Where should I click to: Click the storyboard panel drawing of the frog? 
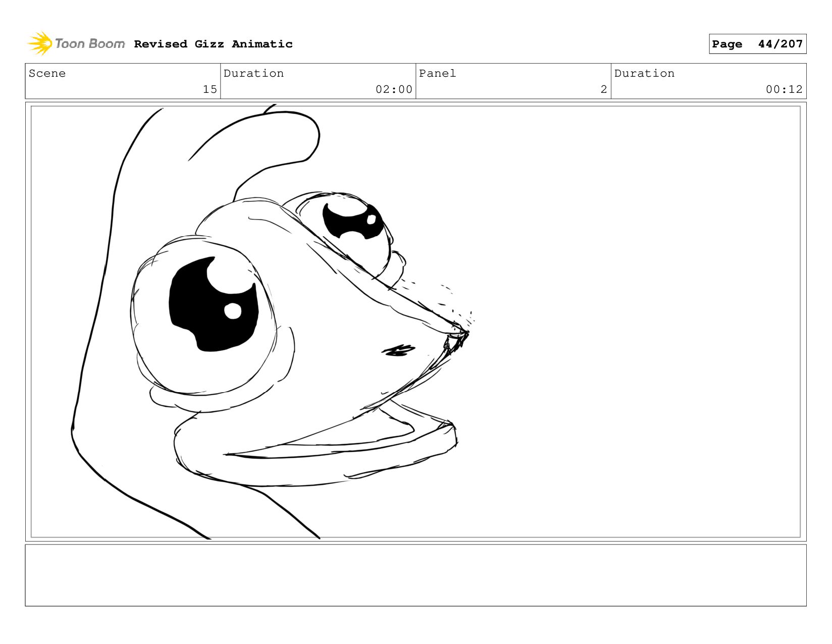pyautogui.click(x=415, y=321)
